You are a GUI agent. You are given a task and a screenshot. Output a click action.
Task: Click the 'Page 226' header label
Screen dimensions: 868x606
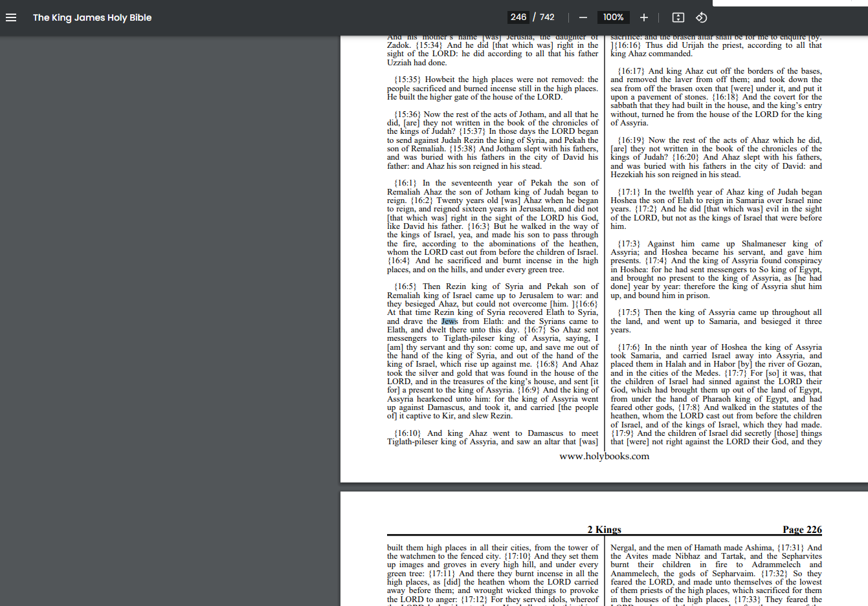(802, 530)
